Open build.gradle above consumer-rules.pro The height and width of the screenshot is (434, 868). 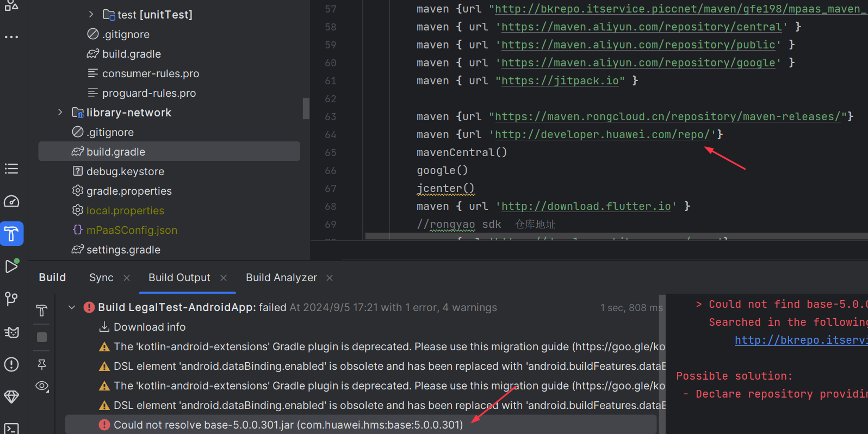pos(132,54)
